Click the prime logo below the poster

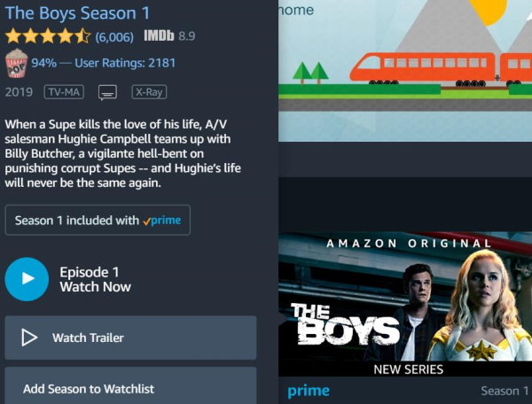click(x=309, y=391)
